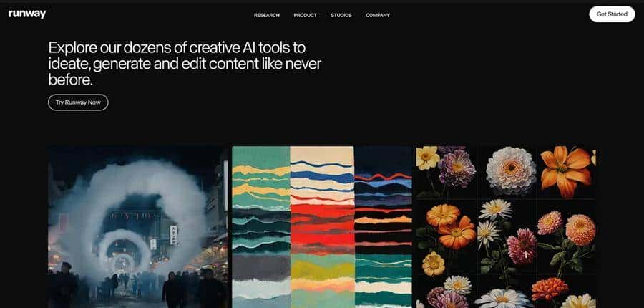This screenshot has height=308, width=644.
Task: Click the red-orange flower at the bottom
Action: [x=550, y=289]
